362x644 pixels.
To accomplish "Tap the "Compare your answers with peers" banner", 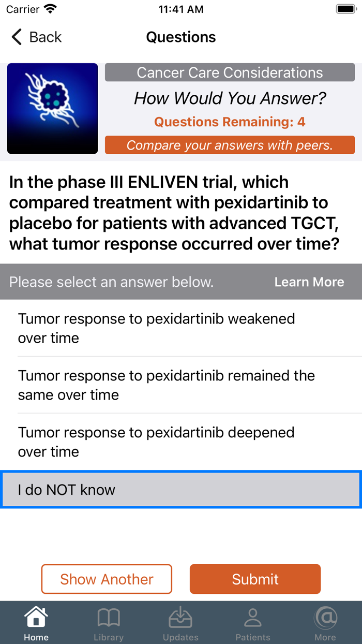I will [230, 145].
